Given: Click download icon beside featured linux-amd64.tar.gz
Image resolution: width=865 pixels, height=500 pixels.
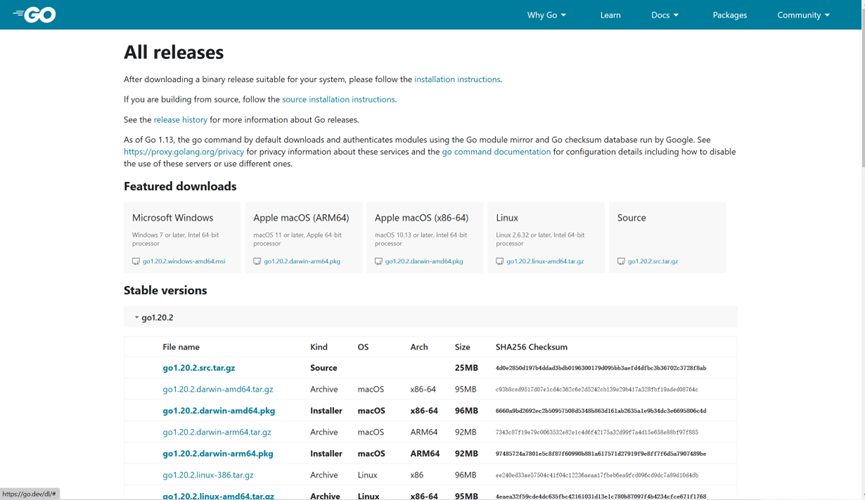Looking at the screenshot, I should [500, 261].
